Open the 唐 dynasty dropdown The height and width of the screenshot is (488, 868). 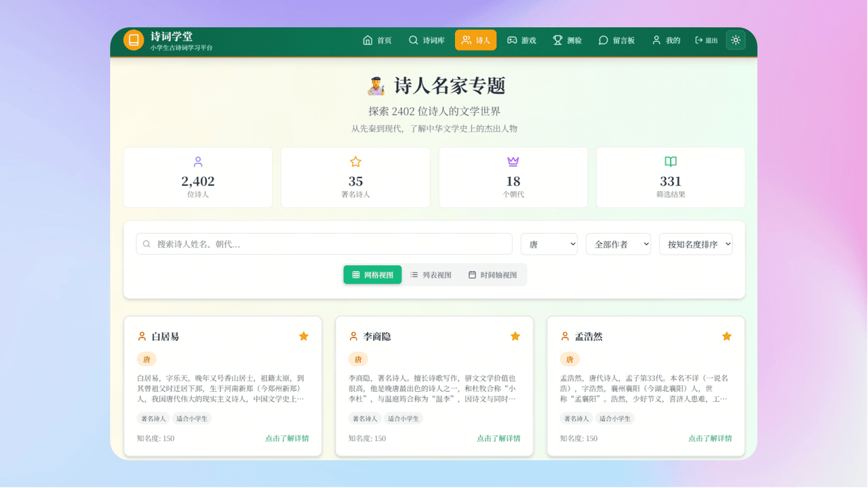(x=549, y=244)
